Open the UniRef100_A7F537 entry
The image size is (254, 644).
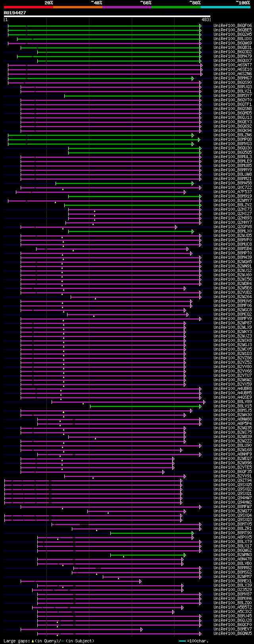click(233, 192)
